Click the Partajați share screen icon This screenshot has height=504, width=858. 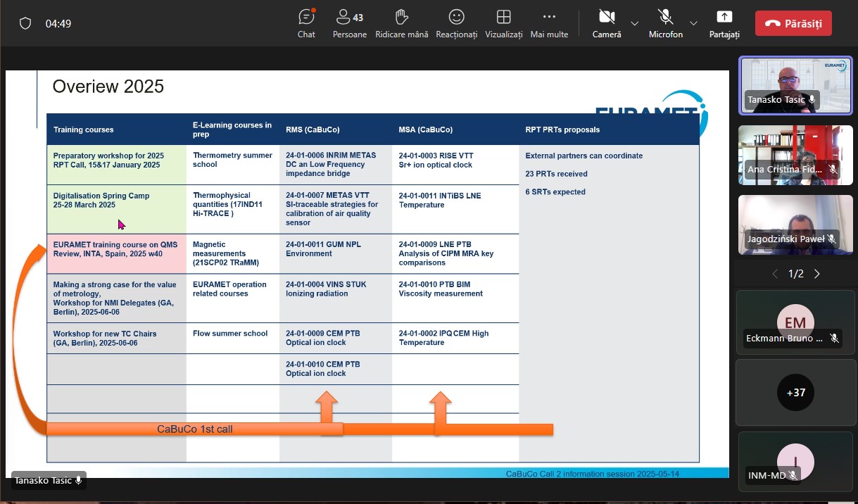point(724,23)
